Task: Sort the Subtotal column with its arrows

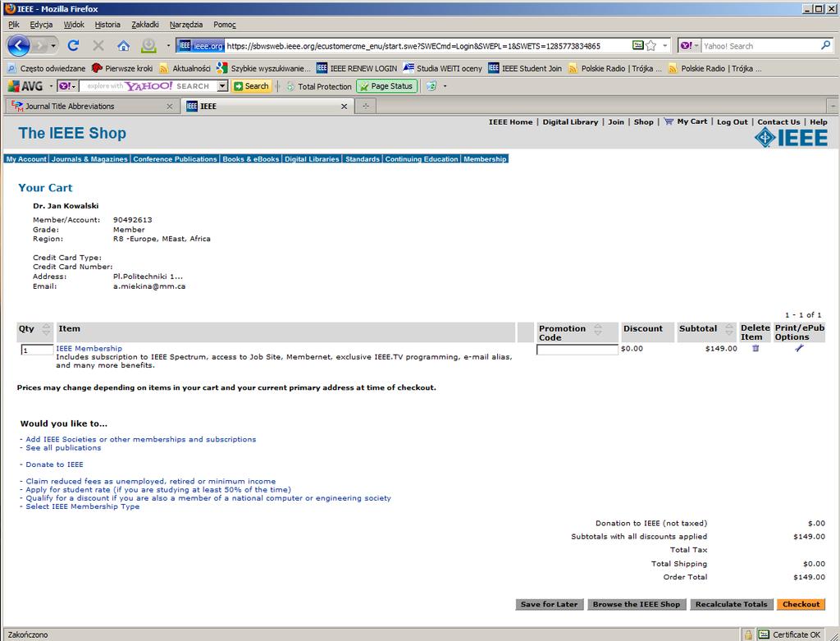Action: click(x=728, y=329)
